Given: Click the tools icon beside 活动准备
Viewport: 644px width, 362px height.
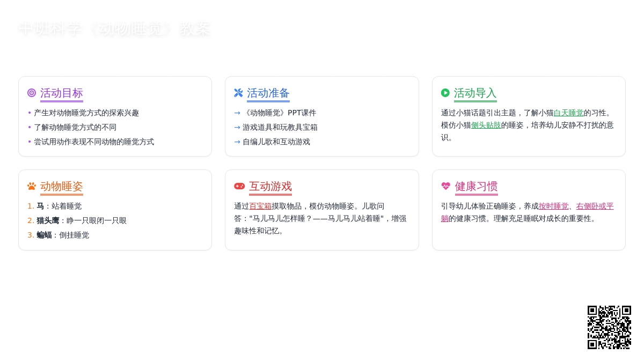Looking at the screenshot, I should [238, 93].
